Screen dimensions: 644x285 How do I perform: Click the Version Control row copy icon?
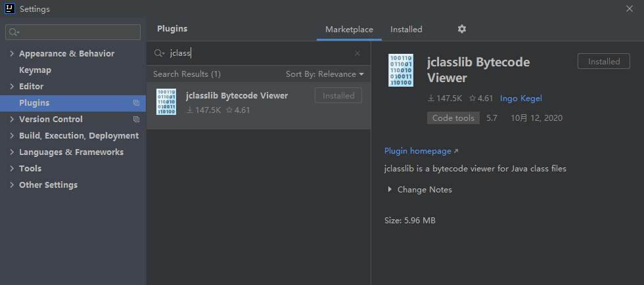click(x=136, y=120)
